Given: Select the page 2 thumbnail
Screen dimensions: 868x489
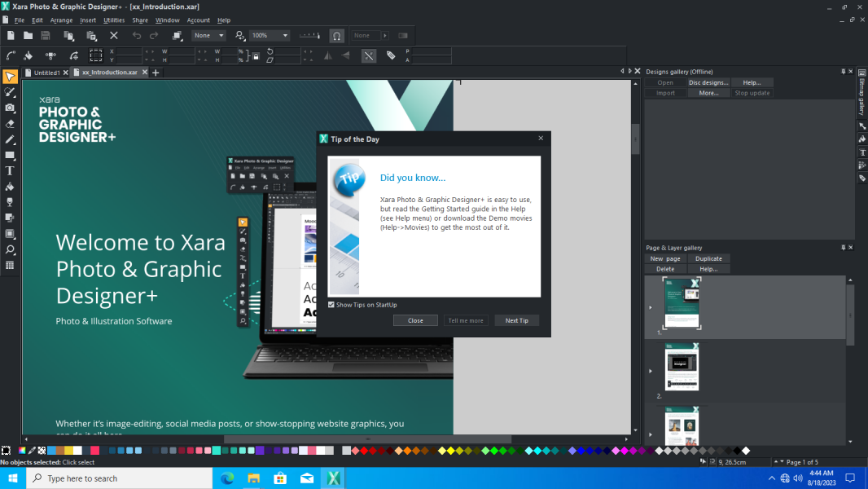Looking at the screenshot, I should pos(682,367).
